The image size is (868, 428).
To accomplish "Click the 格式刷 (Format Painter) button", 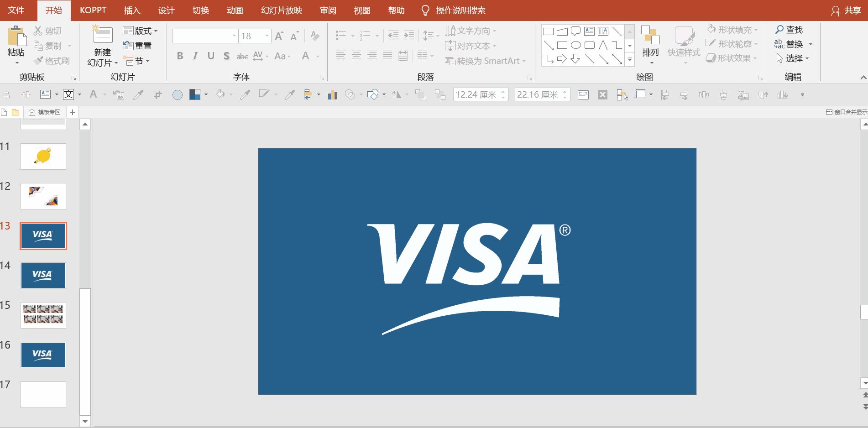I will coord(52,61).
